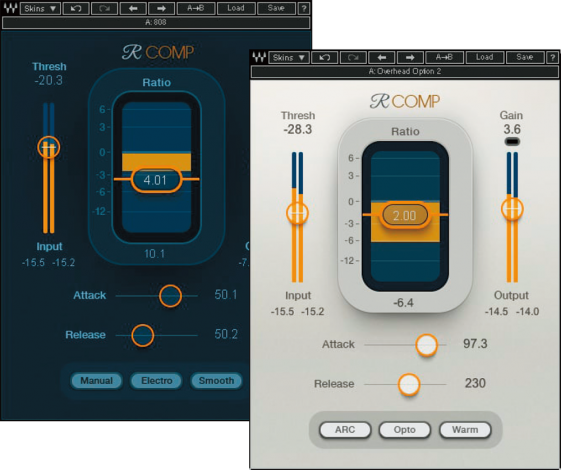
Task: Open Skins dropdown in dark RComp window
Action: [40, 8]
